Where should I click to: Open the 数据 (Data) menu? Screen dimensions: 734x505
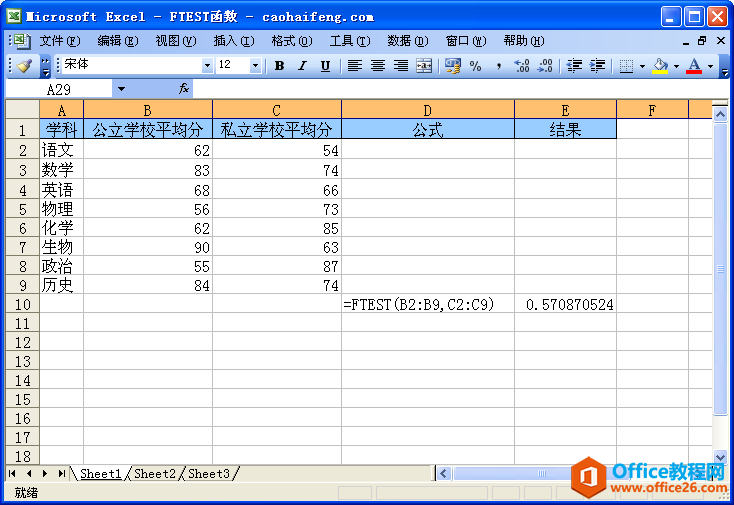tap(408, 41)
